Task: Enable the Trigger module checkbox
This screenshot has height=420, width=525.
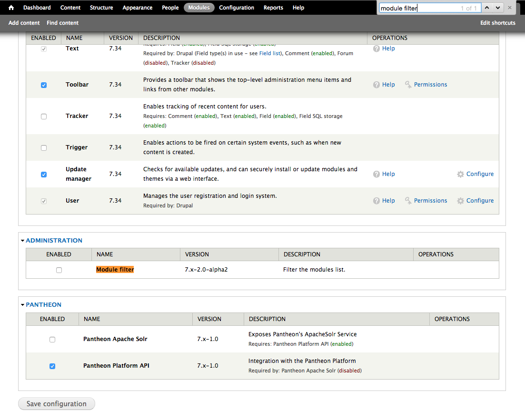Action: (x=44, y=148)
